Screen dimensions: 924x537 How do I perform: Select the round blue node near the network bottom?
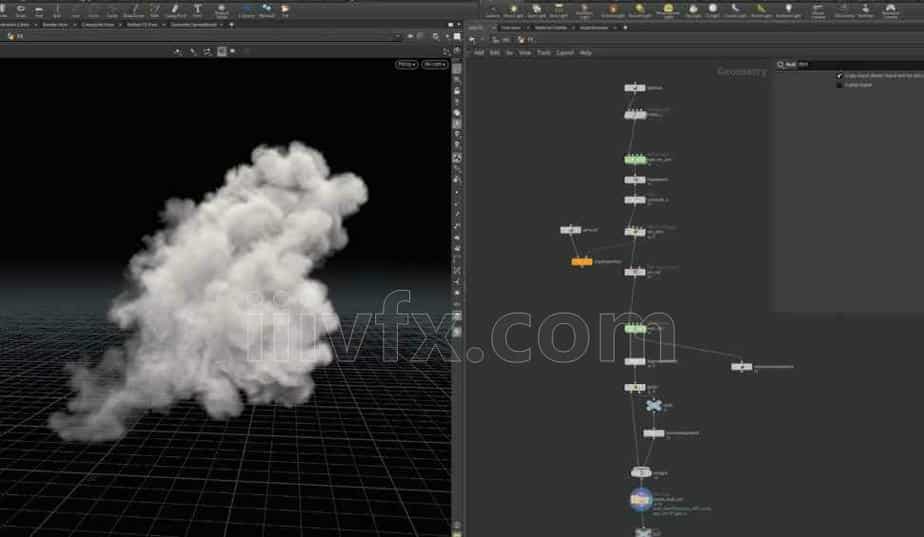(641, 500)
